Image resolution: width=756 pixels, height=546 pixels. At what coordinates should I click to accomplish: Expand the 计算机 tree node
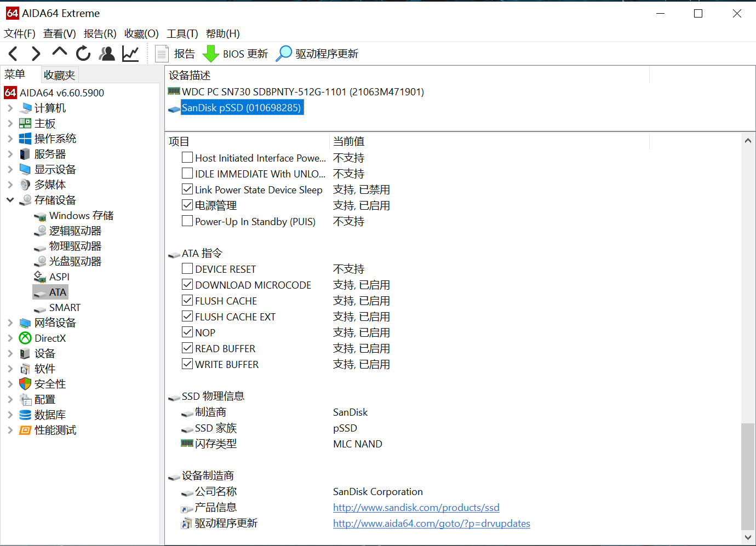pos(10,108)
